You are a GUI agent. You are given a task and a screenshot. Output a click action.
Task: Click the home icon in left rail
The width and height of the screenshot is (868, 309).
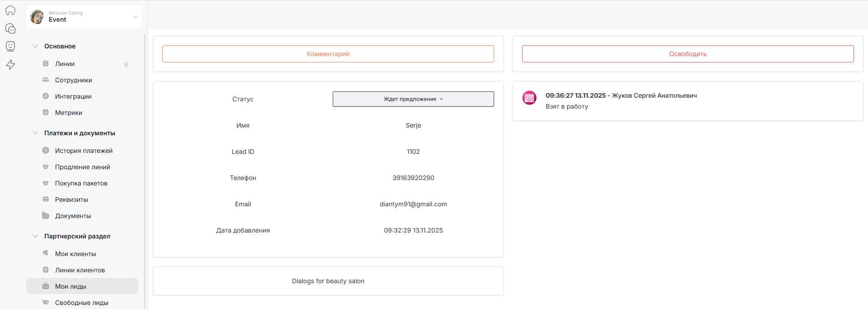[x=10, y=10]
